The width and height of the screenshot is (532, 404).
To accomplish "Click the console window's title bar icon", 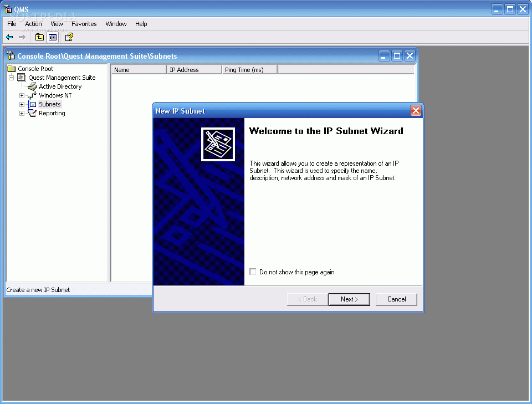I will click(x=11, y=55).
